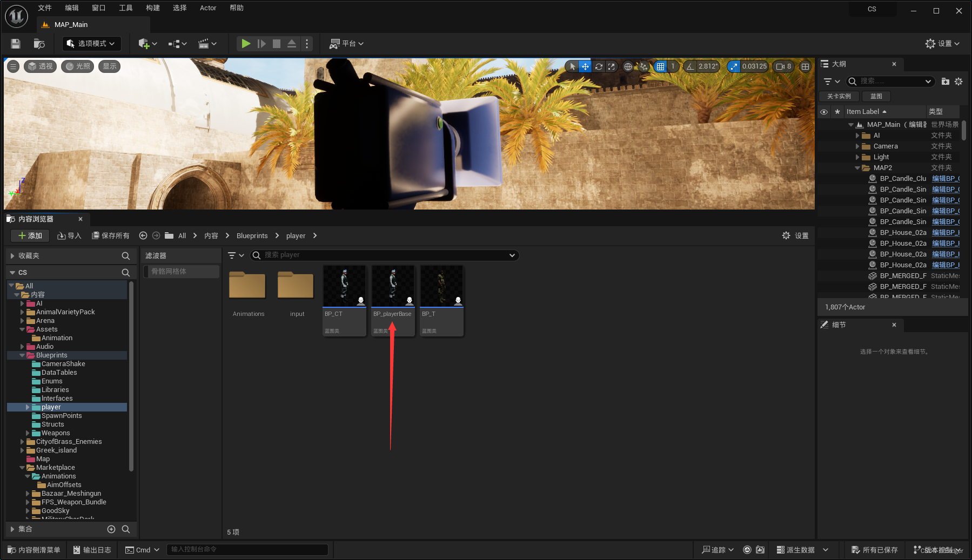Open play options three-dot menu
The width and height of the screenshot is (972, 560).
click(x=307, y=44)
